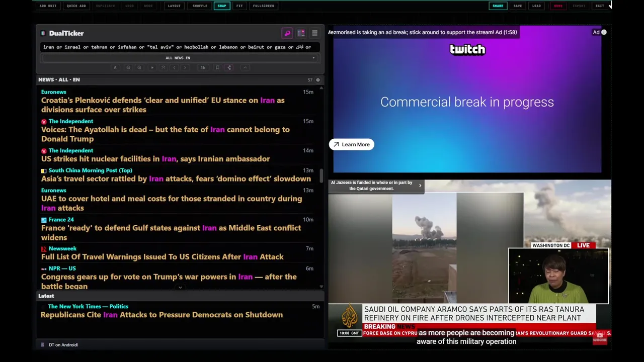Viewport: 644px width, 362px height.
Task: Click the Al Jazeera live video player
Action: pyautogui.click(x=469, y=262)
